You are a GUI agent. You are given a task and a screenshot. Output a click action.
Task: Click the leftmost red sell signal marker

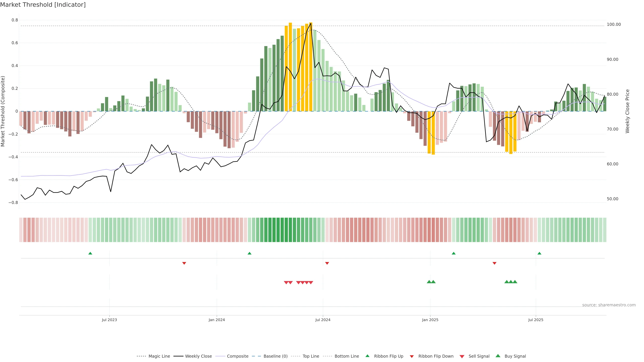(286, 283)
